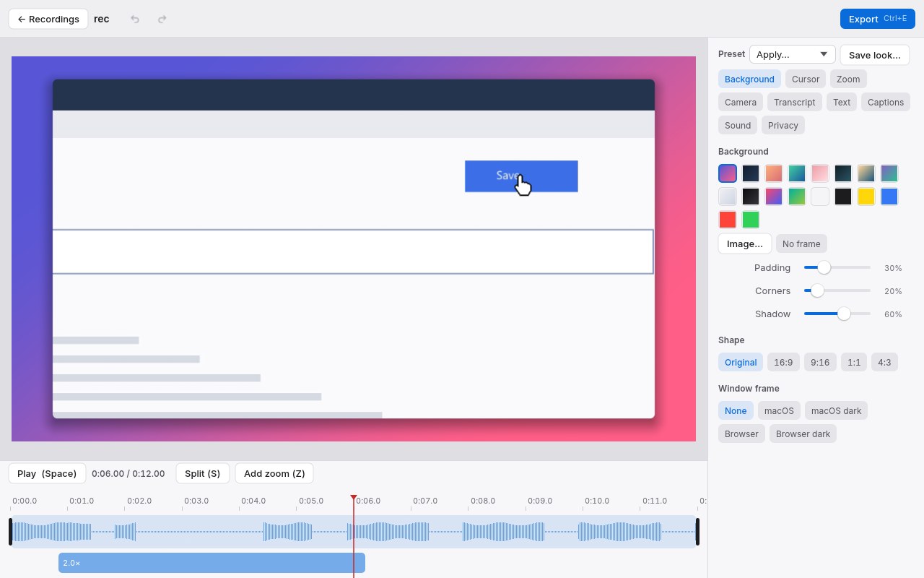Open the Privacy tab
Viewport: 924px width, 578px height.
(783, 125)
